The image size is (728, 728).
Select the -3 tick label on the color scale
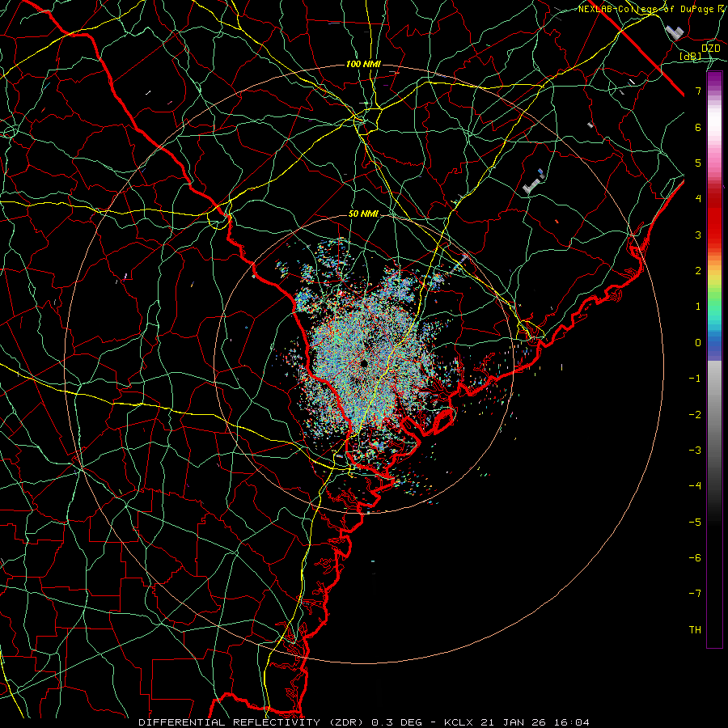coord(695,451)
